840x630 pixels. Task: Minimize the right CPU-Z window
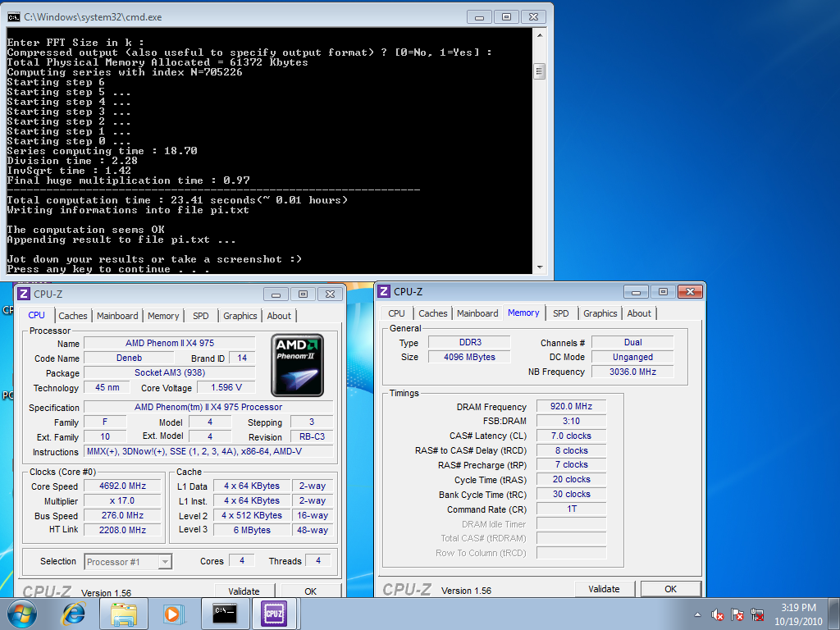coord(636,292)
